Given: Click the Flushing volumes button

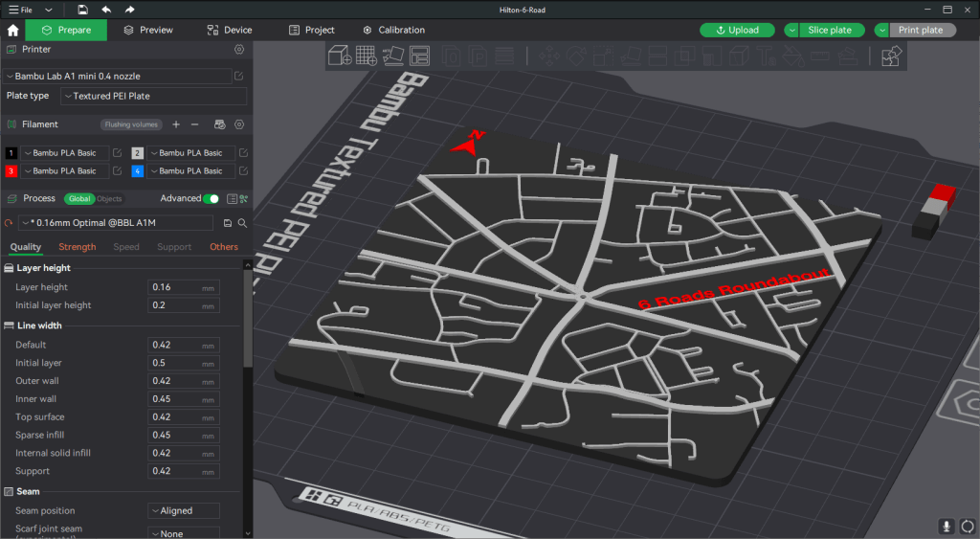Looking at the screenshot, I should pyautogui.click(x=131, y=124).
